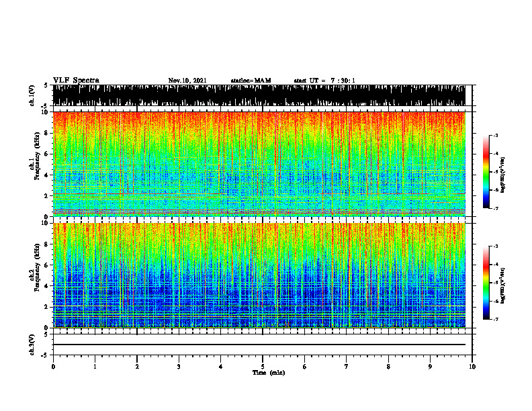Click the "4" kHz tick of ch.1 spectrogram
Image resolution: width=532 pixels, height=411 pixels.
pyautogui.click(x=46, y=175)
